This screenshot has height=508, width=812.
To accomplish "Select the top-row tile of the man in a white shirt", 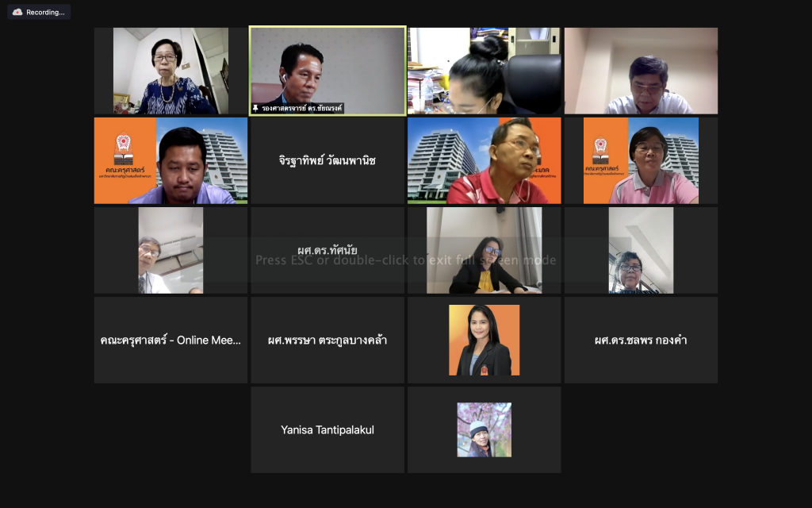I will pyautogui.click(x=641, y=71).
